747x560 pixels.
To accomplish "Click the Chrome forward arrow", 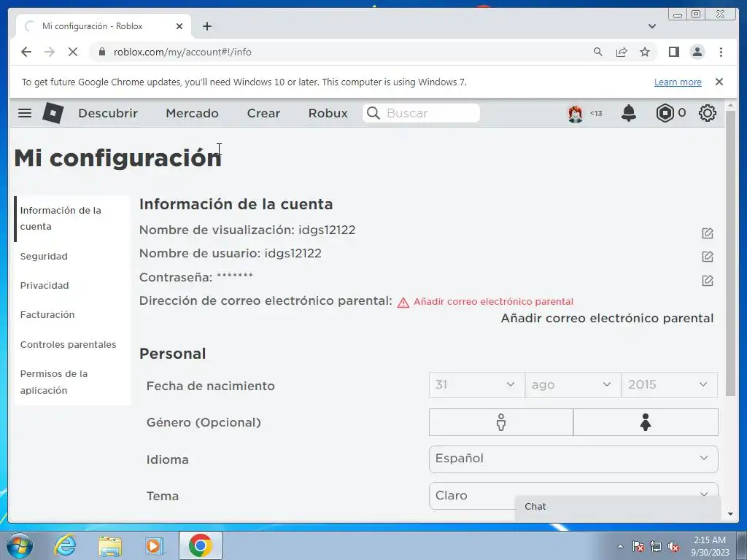I will tap(50, 52).
